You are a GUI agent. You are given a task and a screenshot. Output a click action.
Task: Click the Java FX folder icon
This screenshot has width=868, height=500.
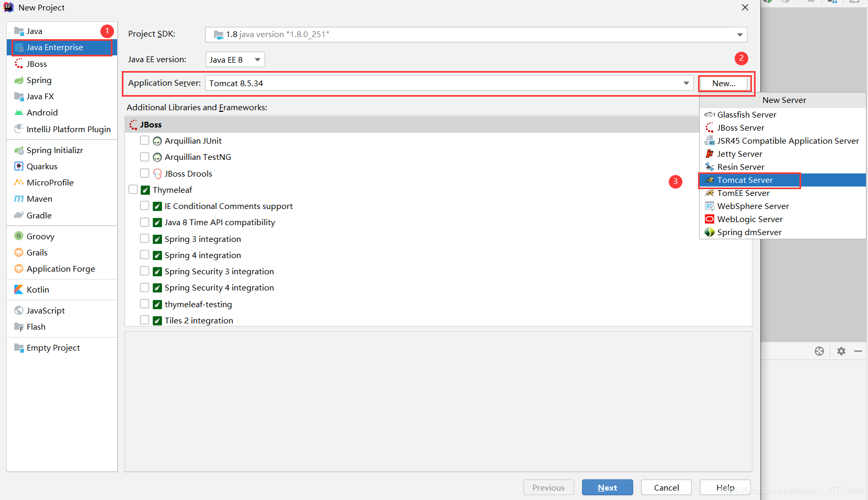click(x=19, y=96)
